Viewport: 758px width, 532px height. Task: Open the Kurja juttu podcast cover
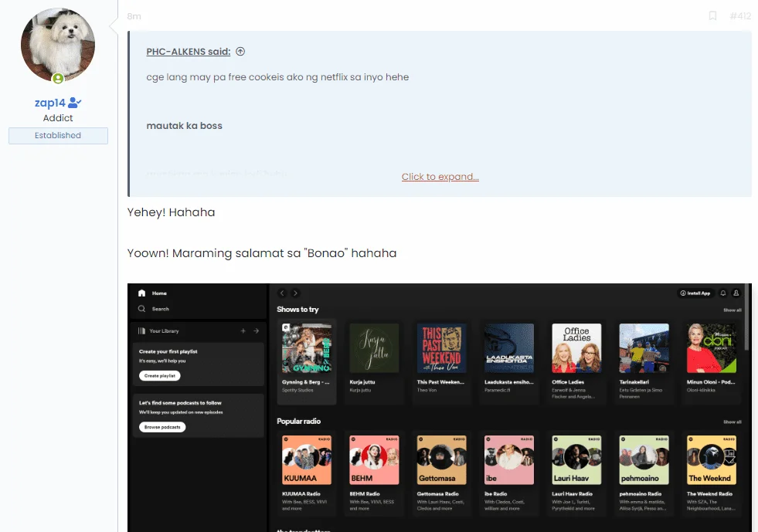coord(374,348)
